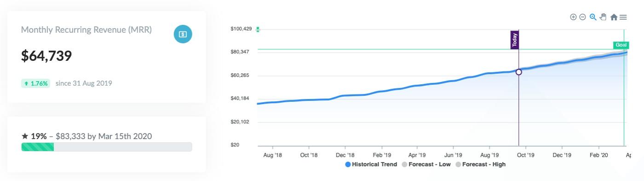Click the Dec '18 x-axis label
The image size is (644, 181).
pyautogui.click(x=345, y=155)
